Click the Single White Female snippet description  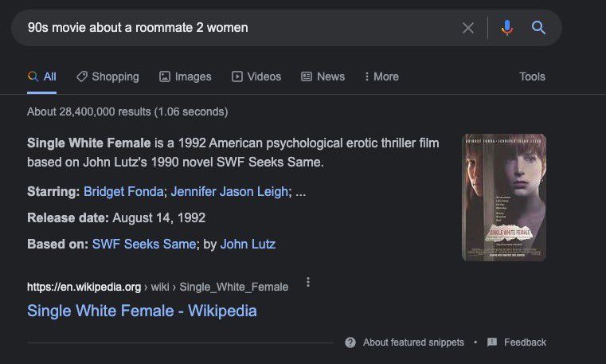click(233, 152)
